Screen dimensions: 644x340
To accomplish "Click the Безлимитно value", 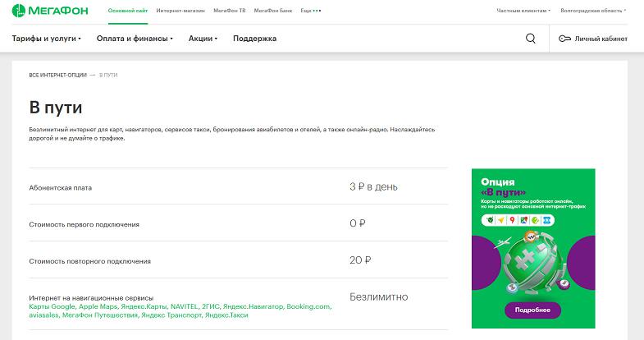I will 379,296.
